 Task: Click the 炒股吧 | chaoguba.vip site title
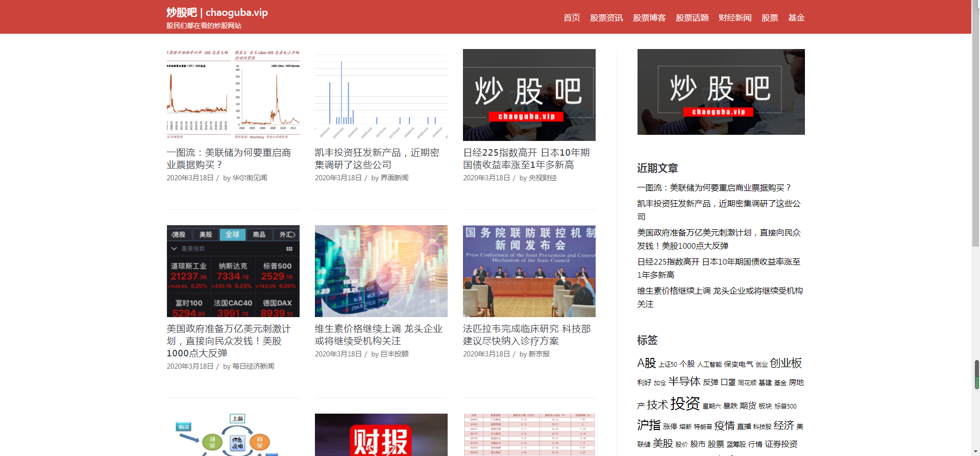tap(217, 12)
